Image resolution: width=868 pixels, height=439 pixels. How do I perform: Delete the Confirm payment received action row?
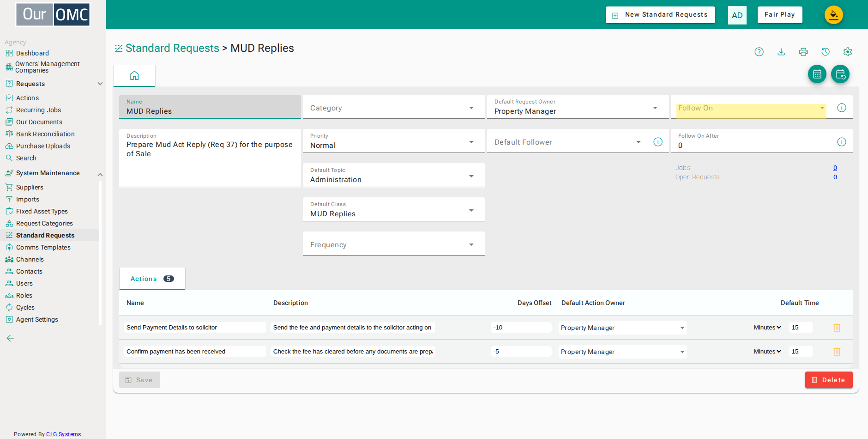tap(837, 352)
